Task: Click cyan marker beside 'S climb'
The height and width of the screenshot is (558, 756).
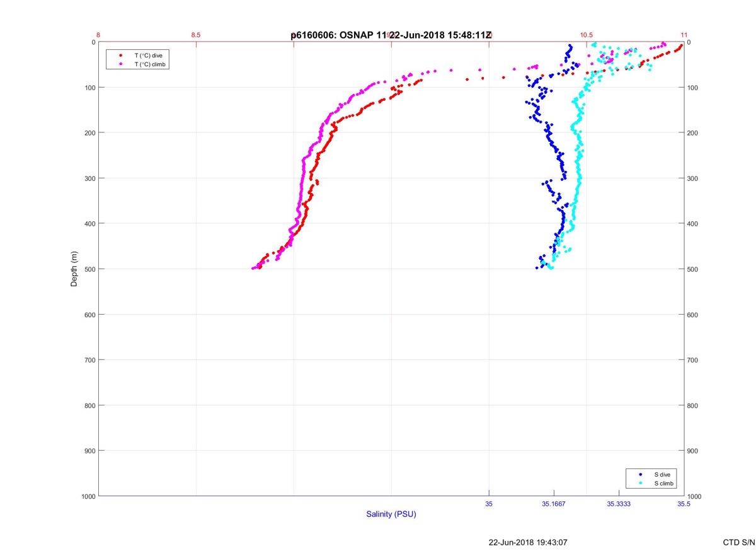Action: click(x=641, y=484)
